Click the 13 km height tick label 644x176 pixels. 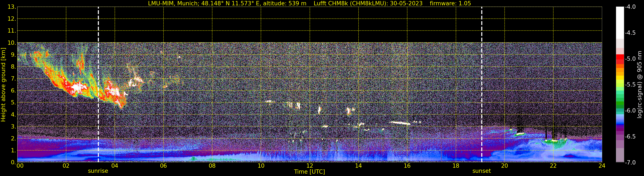tap(12, 7)
